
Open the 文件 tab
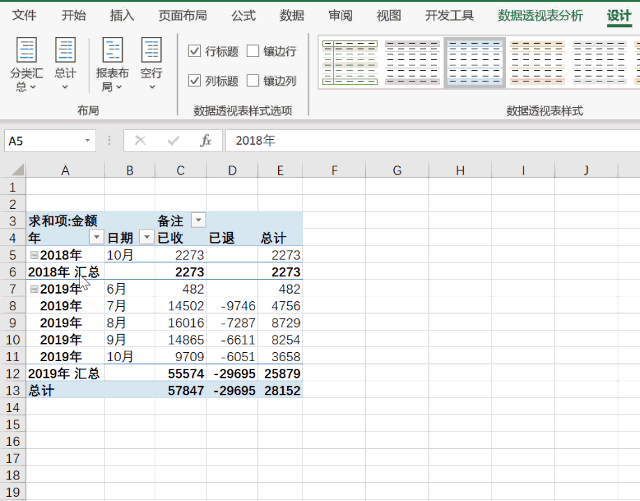point(24,16)
